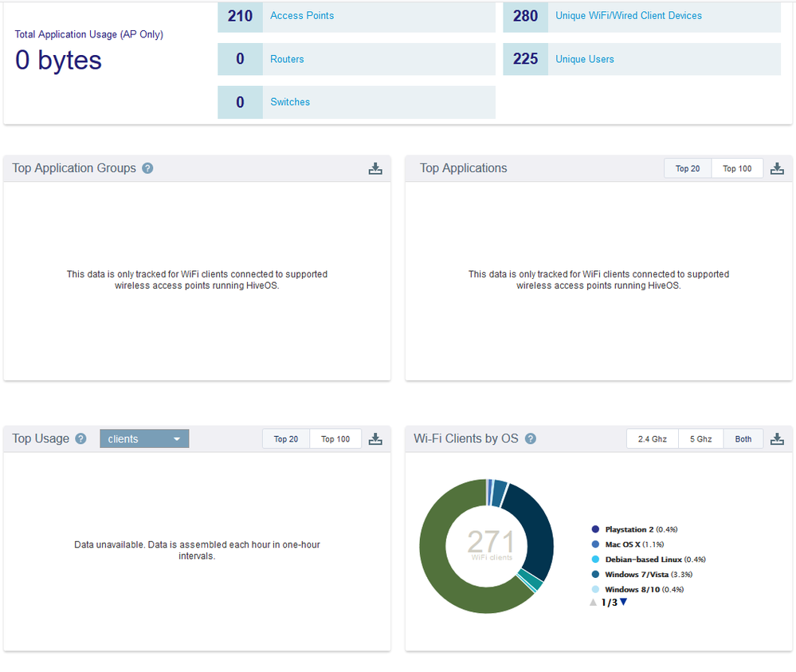Click the 225 unique users count
This screenshot has width=796, height=672.
click(525, 59)
